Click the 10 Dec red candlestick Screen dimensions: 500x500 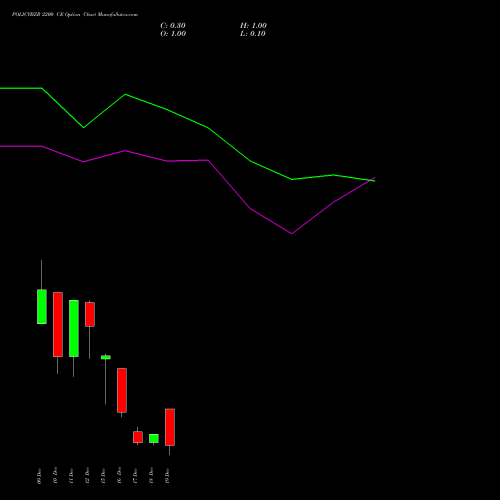[x=58, y=324]
